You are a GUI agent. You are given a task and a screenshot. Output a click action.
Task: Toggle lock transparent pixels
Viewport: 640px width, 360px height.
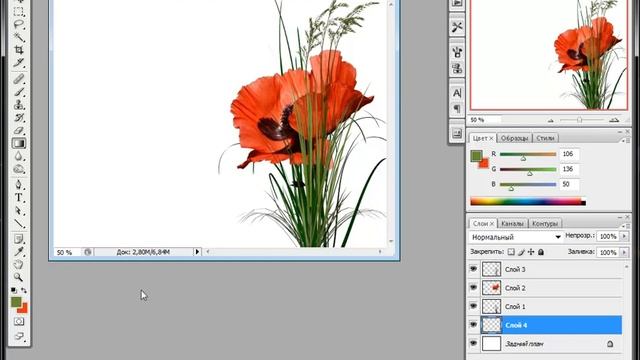pyautogui.click(x=511, y=252)
